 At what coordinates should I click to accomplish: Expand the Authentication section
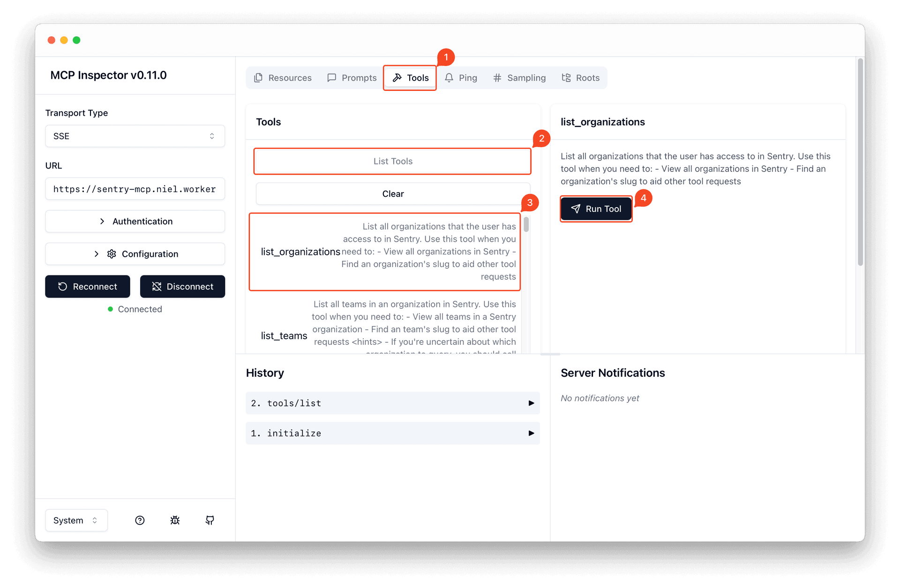coord(135,221)
